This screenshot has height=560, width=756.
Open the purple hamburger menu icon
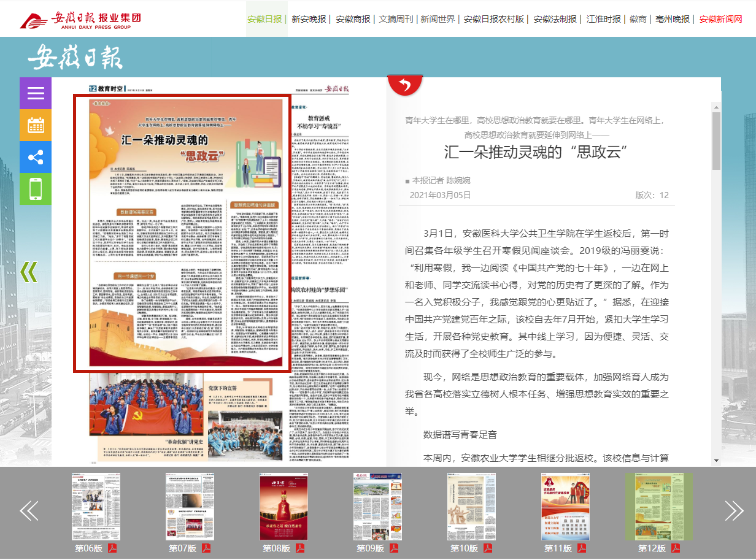click(x=36, y=93)
